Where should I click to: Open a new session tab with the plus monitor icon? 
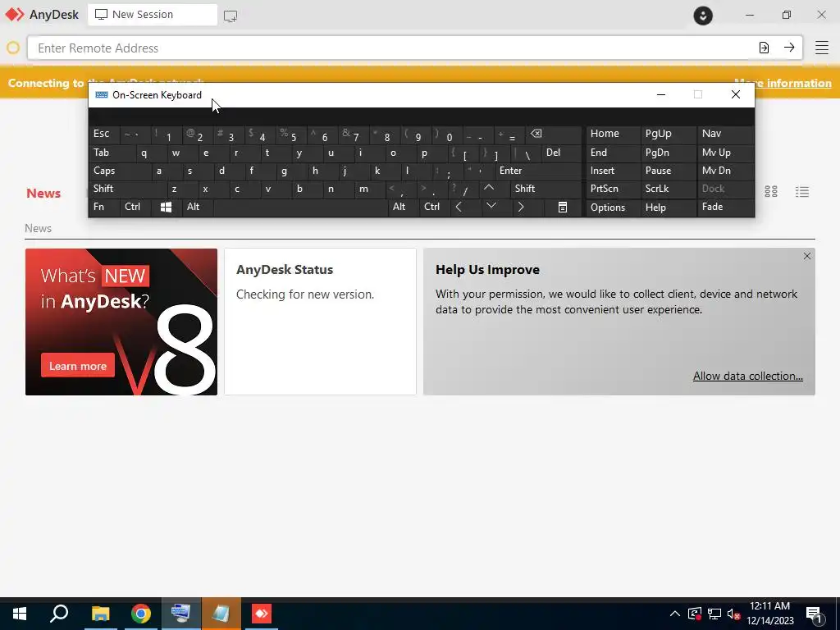tap(231, 16)
